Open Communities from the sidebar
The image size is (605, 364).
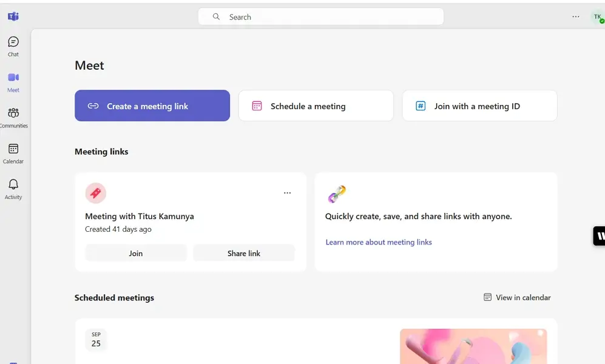13,116
